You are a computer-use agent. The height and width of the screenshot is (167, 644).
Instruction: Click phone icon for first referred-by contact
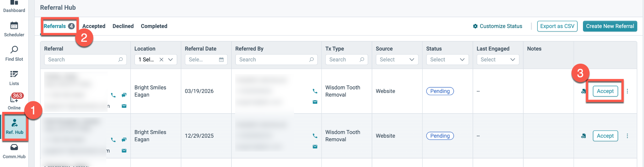[x=315, y=91]
